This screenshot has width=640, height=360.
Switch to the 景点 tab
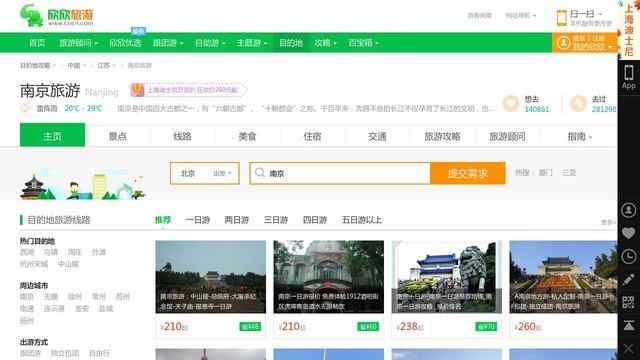118,136
